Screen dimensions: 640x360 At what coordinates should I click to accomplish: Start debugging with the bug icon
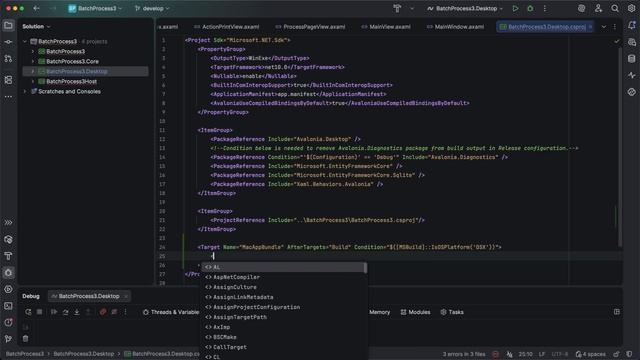click(x=530, y=8)
